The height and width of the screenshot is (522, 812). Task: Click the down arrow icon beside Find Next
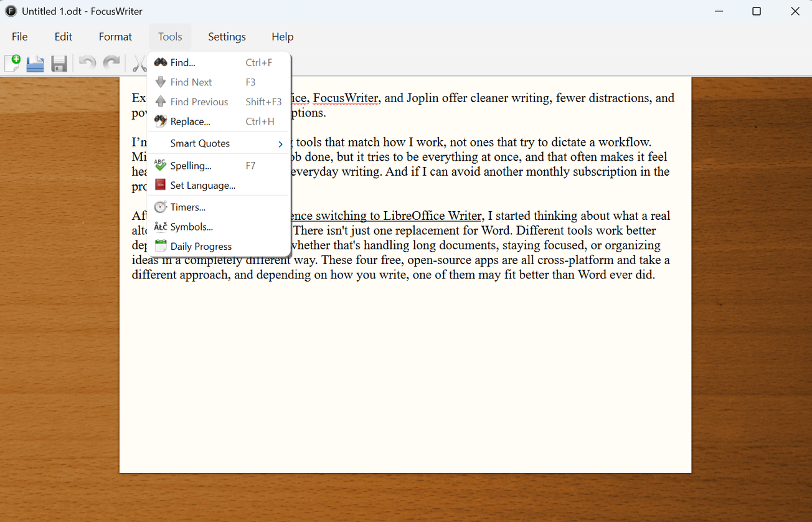[x=161, y=82]
